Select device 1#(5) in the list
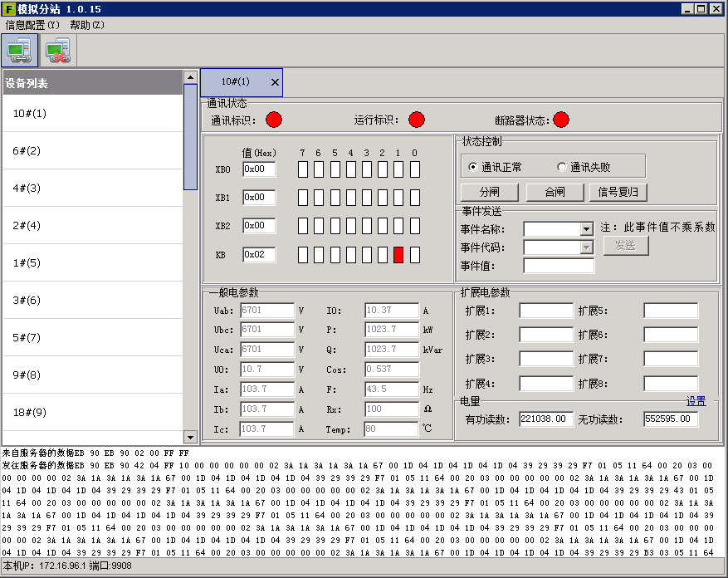728x578 pixels. click(x=93, y=263)
